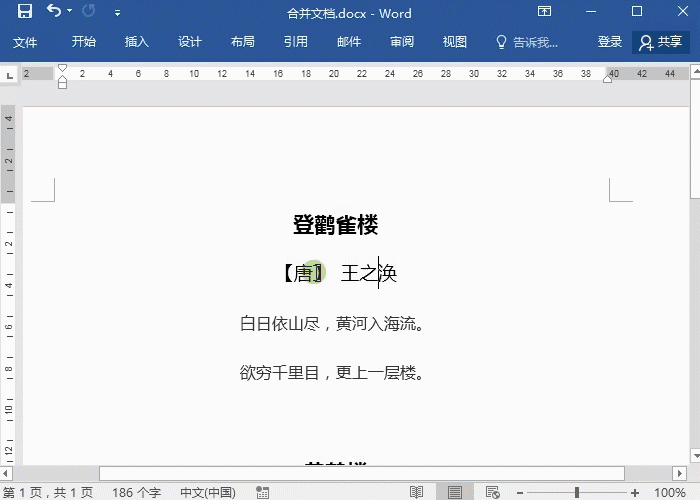Click the dynasty text 【唐】
Screen dimensions: 700x500
tap(304, 273)
